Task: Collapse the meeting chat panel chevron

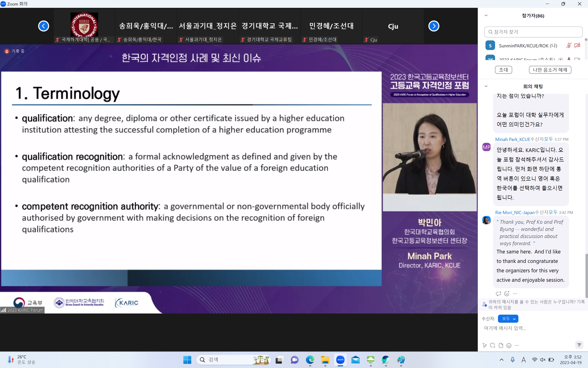Action: pos(486,86)
